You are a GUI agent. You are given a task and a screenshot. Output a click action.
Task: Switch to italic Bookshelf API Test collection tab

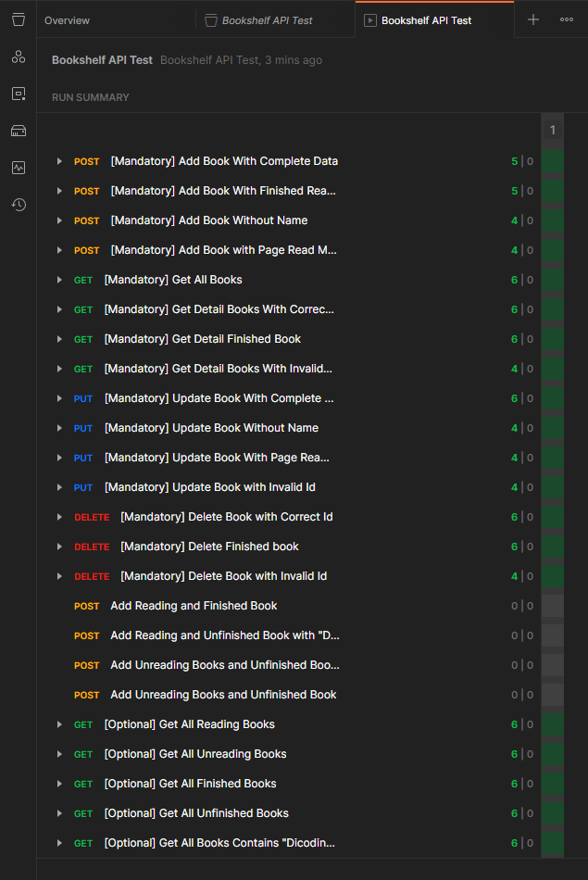pos(267,20)
